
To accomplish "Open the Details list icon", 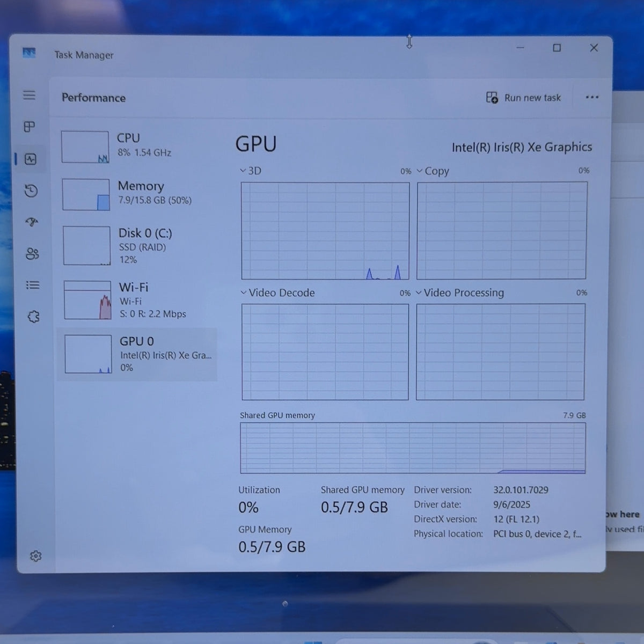I will click(x=33, y=285).
